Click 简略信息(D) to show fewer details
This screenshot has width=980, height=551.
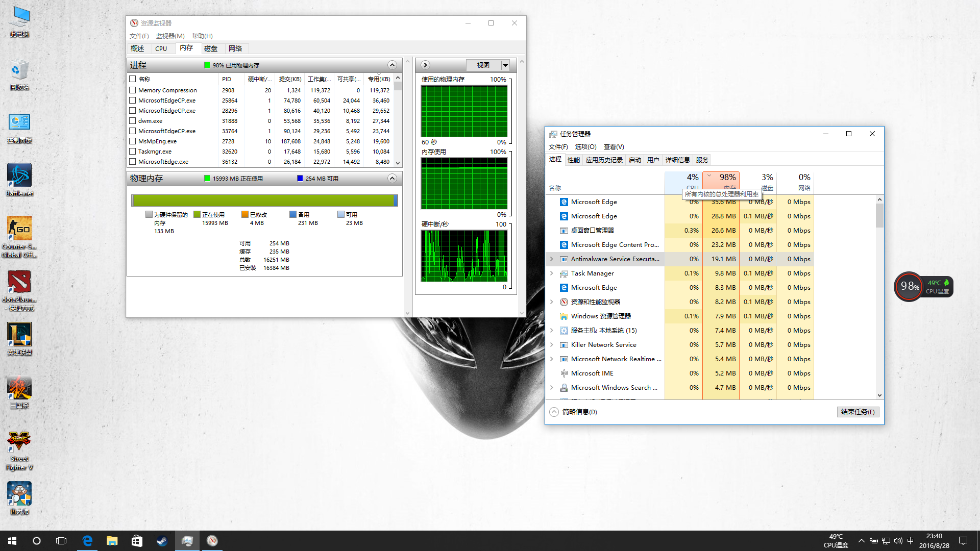coord(574,412)
